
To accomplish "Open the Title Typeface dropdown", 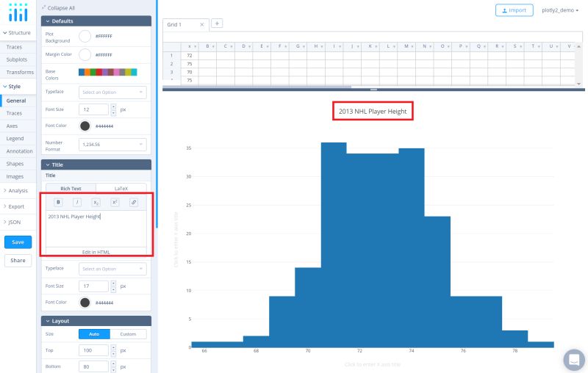I will click(112, 269).
